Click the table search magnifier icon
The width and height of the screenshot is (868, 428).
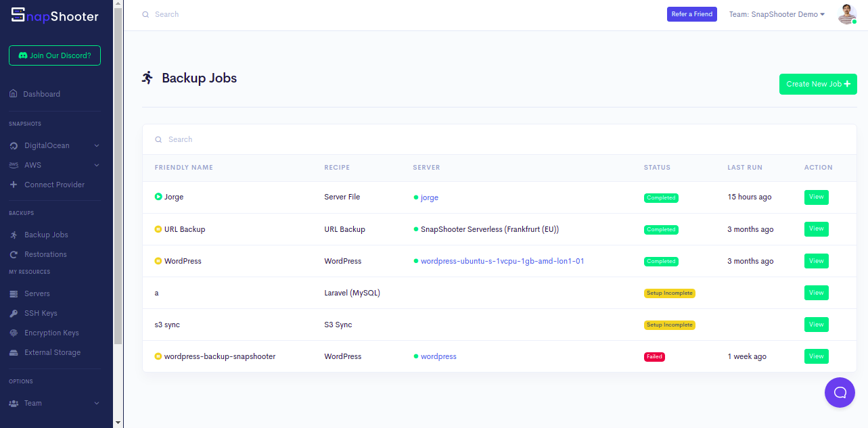point(158,139)
